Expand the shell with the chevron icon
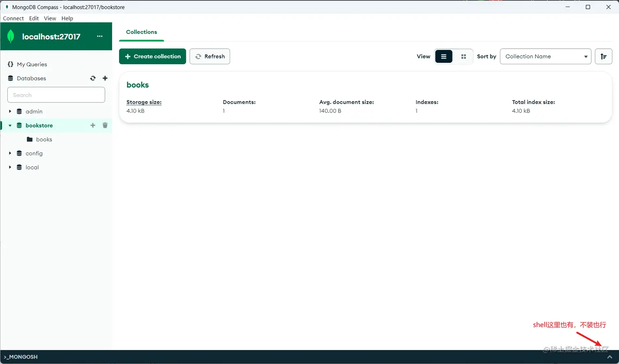 pyautogui.click(x=610, y=357)
